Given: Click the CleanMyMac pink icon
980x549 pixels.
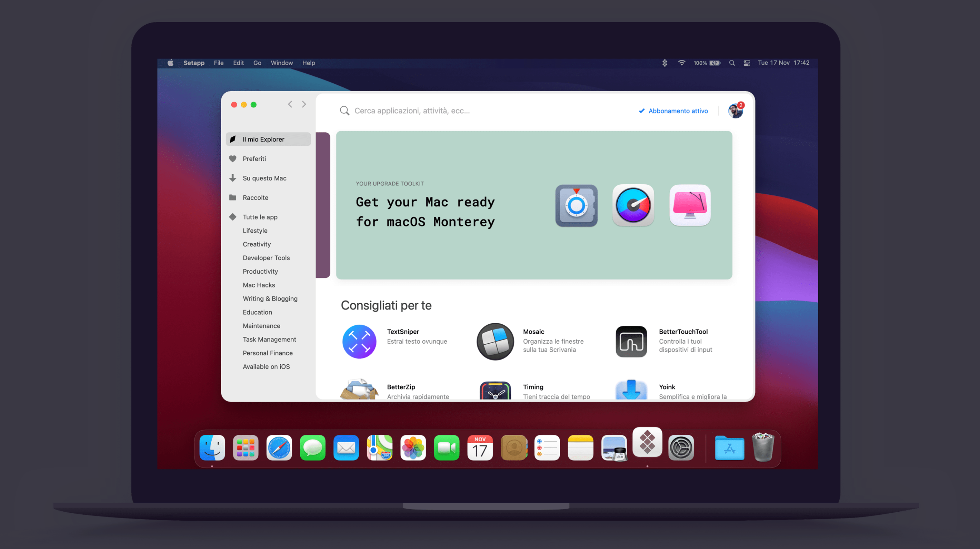Looking at the screenshot, I should (690, 206).
